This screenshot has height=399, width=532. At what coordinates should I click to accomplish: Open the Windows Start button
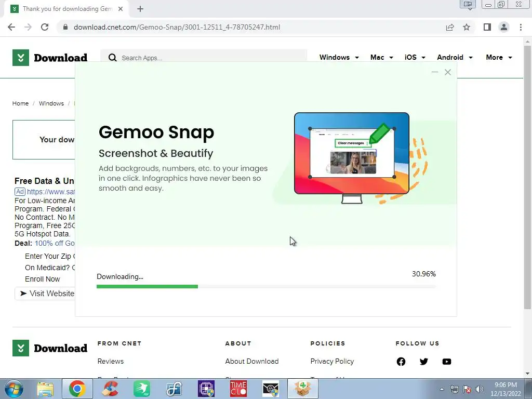pos(14,389)
